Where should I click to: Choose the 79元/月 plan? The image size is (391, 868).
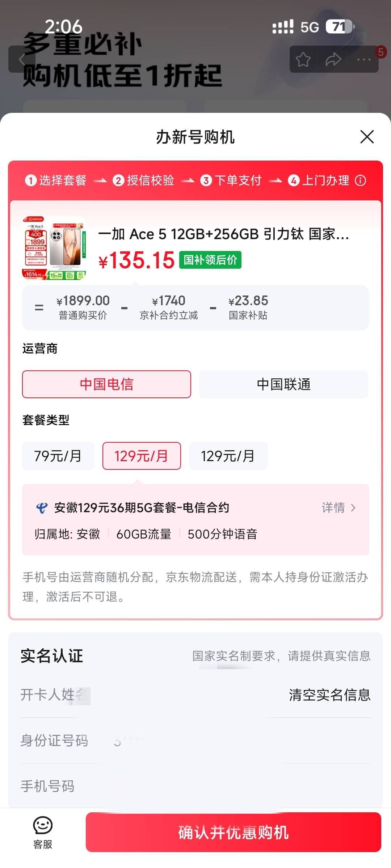[x=58, y=456]
